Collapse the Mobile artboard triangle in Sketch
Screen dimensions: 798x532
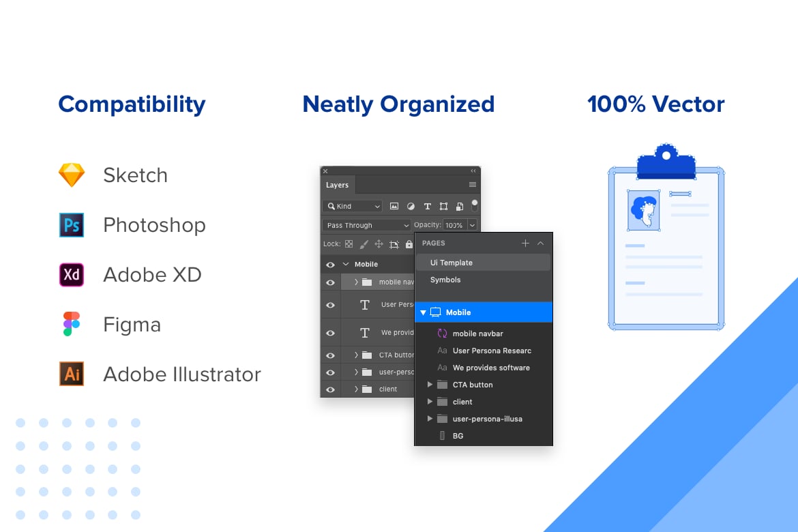tap(423, 312)
